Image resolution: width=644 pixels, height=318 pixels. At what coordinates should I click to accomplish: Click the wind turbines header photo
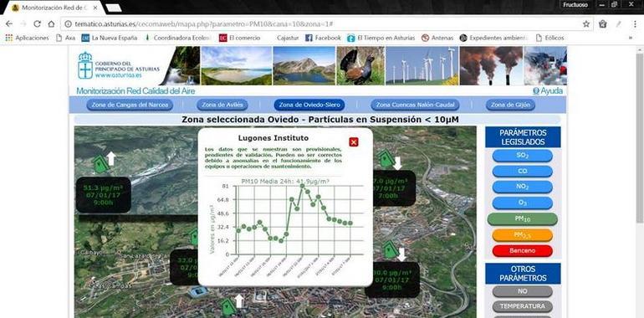click(x=422, y=66)
